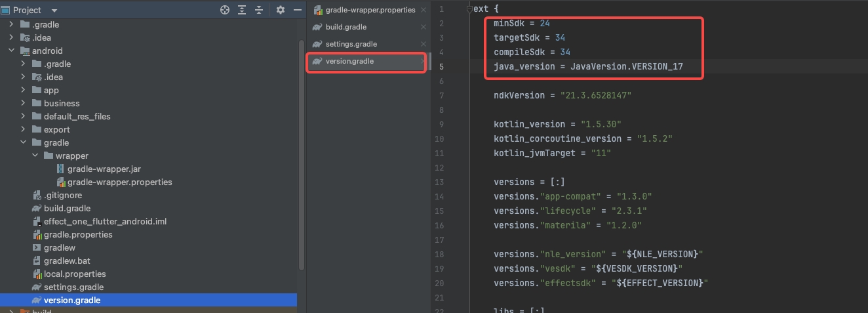868x313 pixels.
Task: Collapse the wrapper folder
Action: click(x=35, y=156)
